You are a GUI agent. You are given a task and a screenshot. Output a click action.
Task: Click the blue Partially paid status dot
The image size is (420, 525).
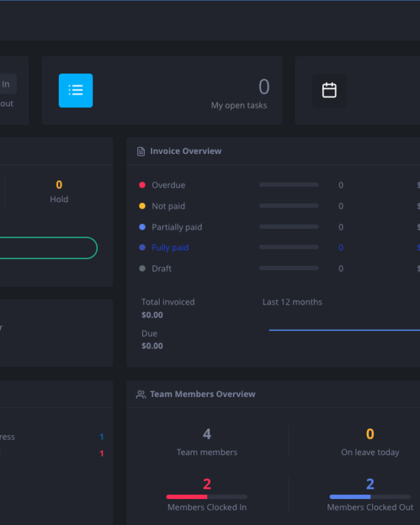click(x=142, y=227)
